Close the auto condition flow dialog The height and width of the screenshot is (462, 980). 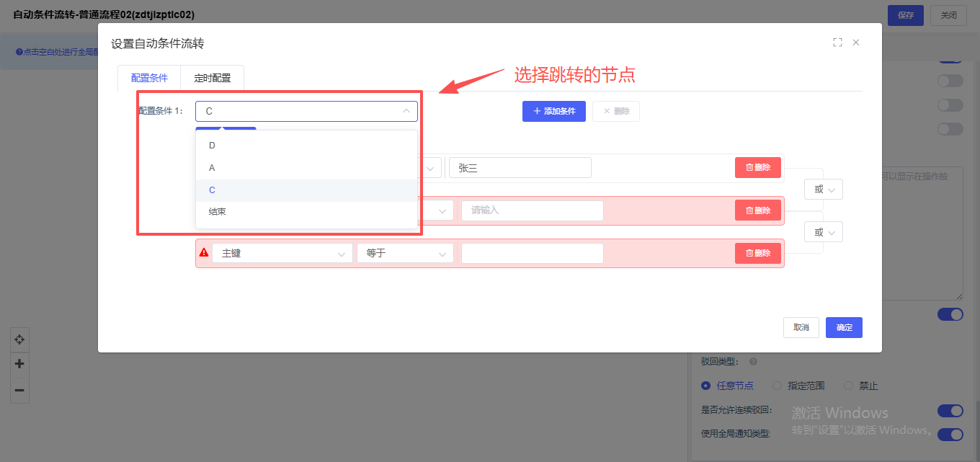(x=856, y=43)
